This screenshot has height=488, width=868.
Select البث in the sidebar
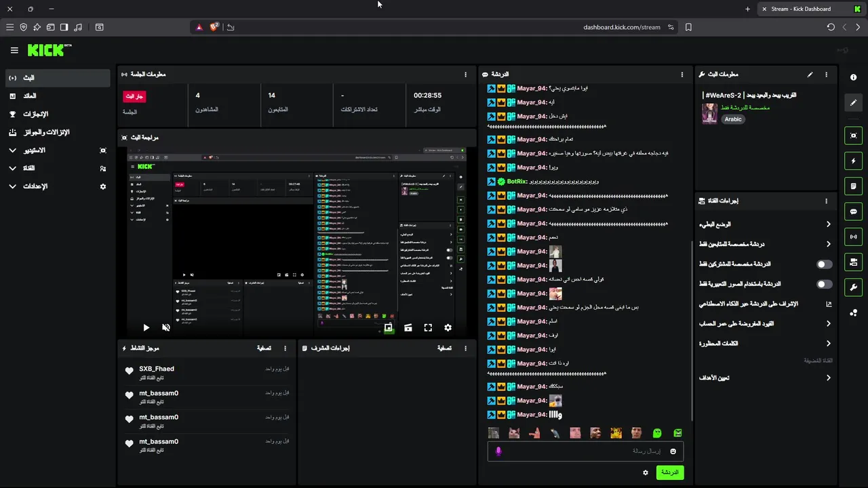click(58, 78)
